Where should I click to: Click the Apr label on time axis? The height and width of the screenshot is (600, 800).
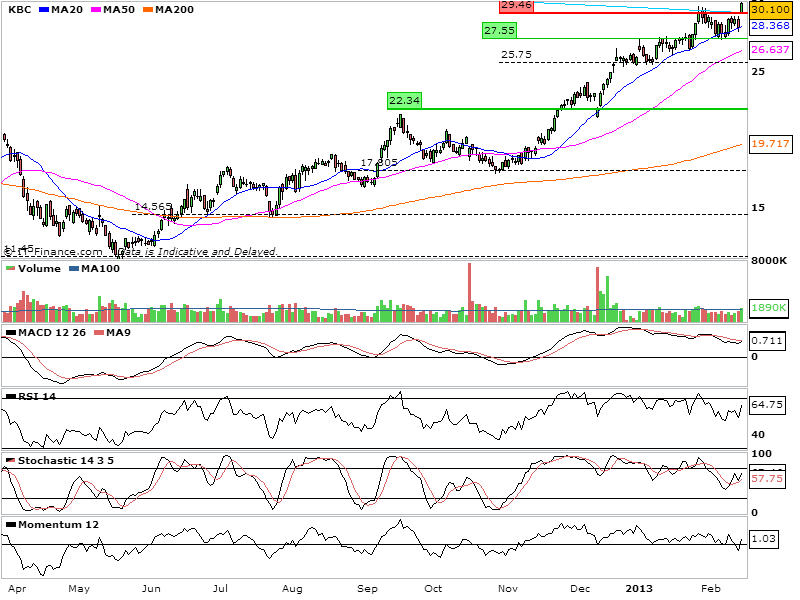(17, 589)
